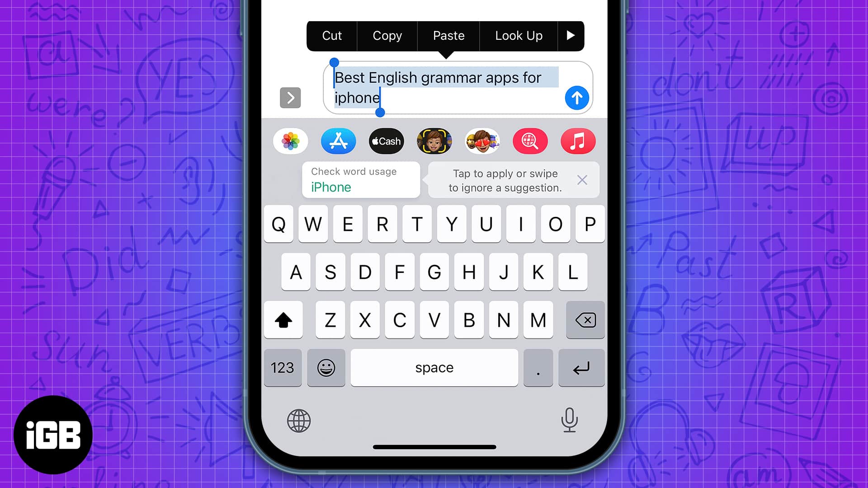
Task: Expand the iMessage app drawer chevron
Action: pos(290,98)
